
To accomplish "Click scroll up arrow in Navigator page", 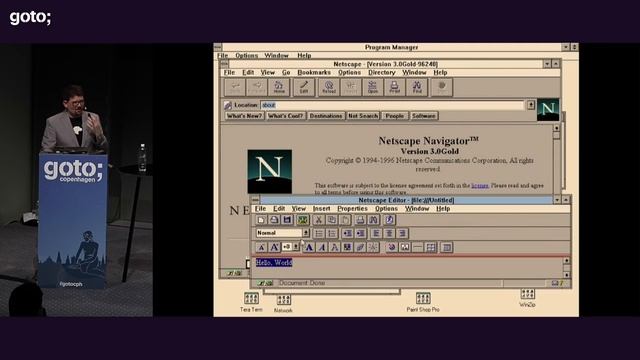I will pyautogui.click(x=556, y=128).
